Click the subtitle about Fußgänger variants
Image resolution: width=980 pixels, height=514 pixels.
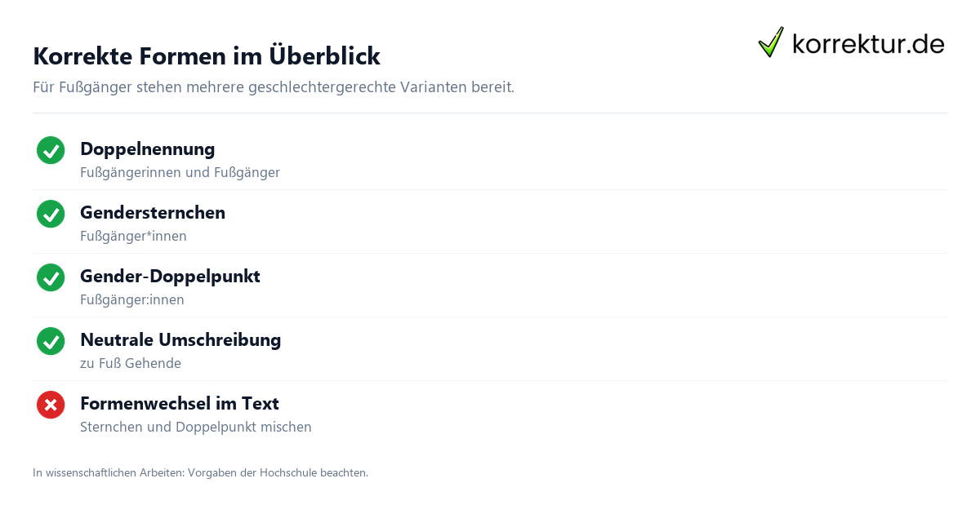point(274,87)
